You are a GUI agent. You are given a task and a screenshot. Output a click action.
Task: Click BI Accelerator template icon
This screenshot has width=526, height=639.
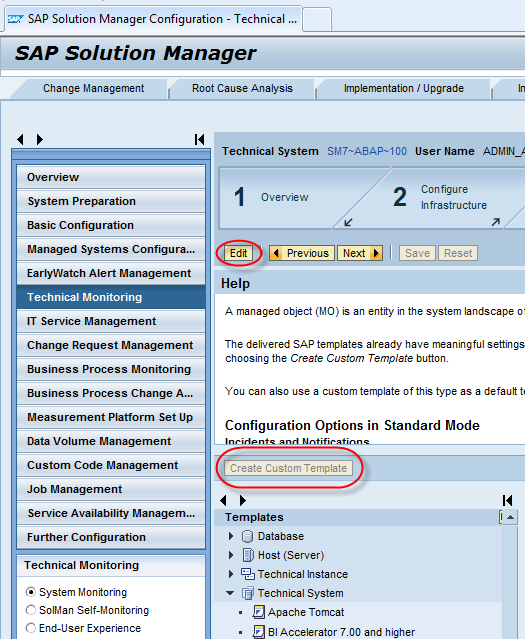click(258, 632)
